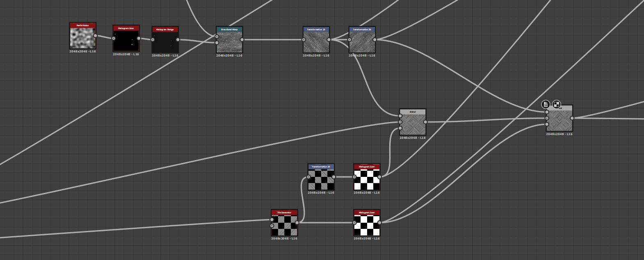This screenshot has width=644, height=260.
Task: Click the bottom input connector of the rightmost badge node
Action: [547, 124]
